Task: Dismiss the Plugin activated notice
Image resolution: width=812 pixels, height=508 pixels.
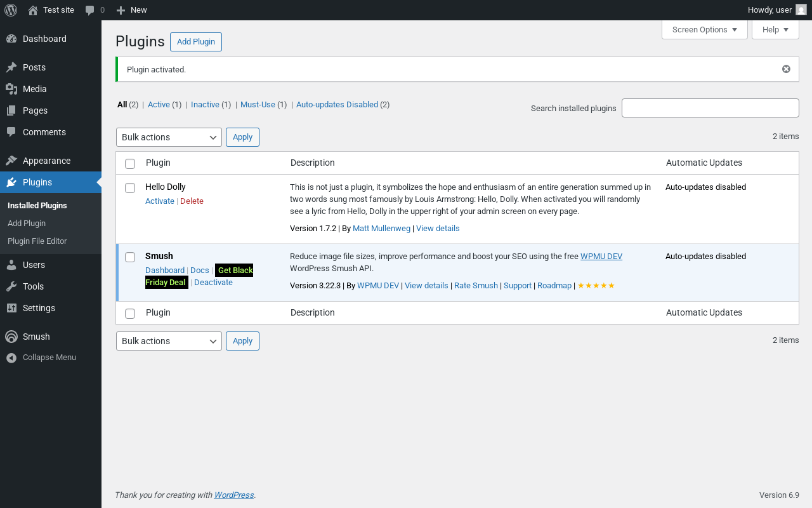Action: coord(786,69)
